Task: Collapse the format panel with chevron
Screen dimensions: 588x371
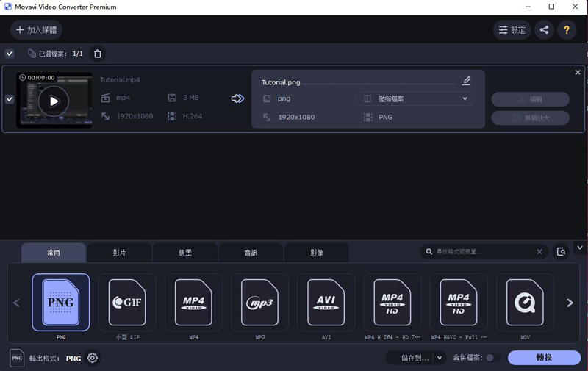Action: tap(580, 248)
